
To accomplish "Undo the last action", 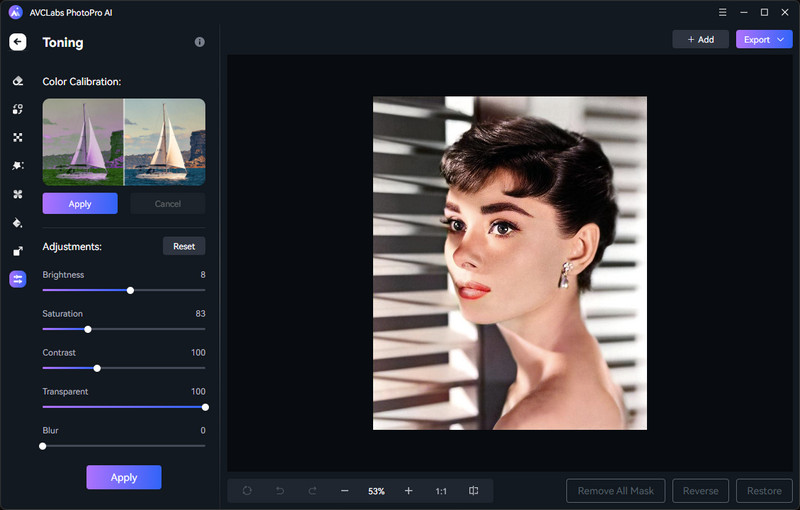I will pyautogui.click(x=280, y=491).
